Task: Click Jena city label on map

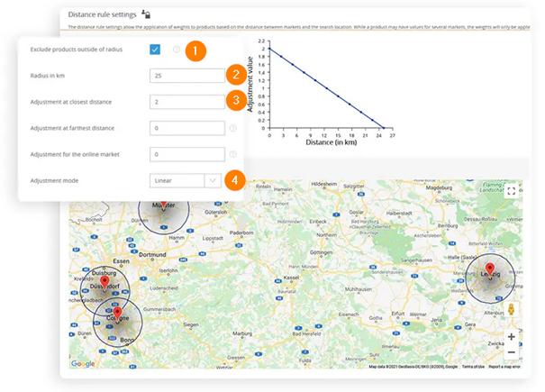Action: 436,320
